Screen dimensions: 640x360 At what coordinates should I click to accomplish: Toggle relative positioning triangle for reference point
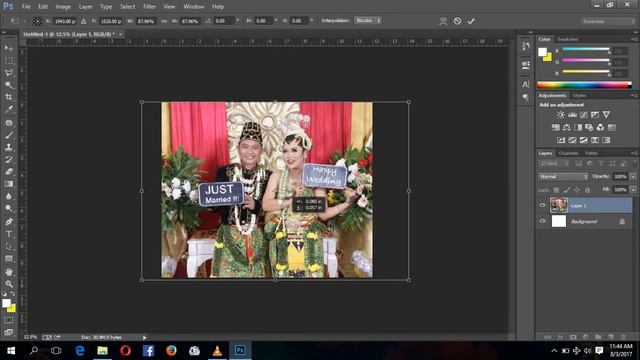tap(83, 21)
